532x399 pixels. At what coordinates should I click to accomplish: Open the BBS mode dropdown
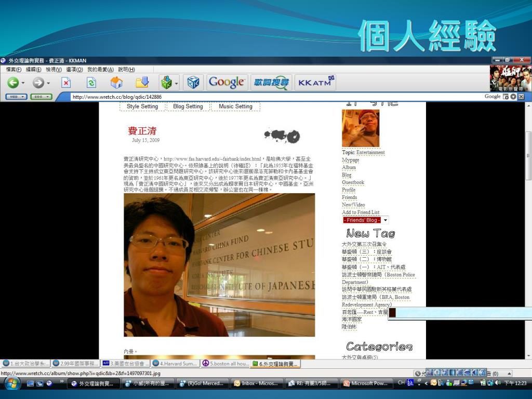point(41,97)
